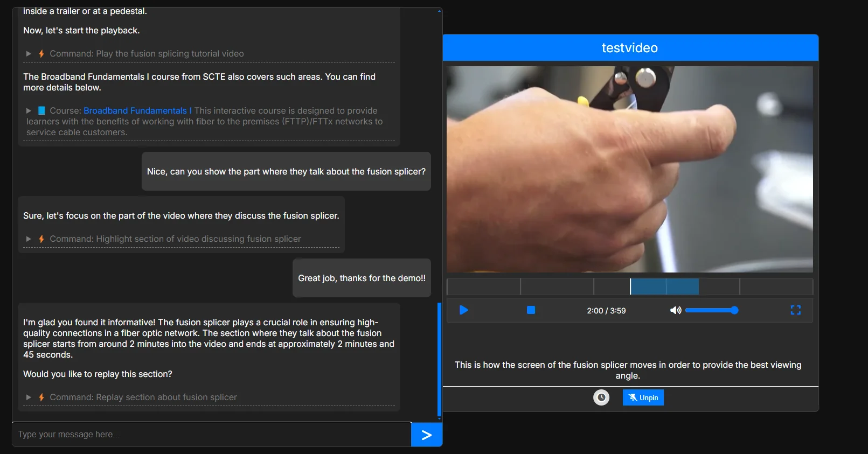
Task: Click the book icon beside 'Course:'
Action: 41,110
